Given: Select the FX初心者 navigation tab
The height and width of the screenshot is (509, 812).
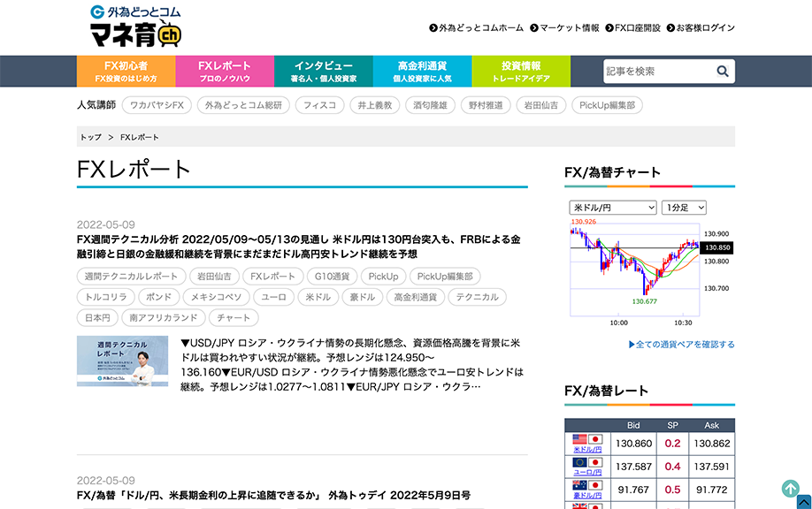Looking at the screenshot, I should tap(126, 72).
